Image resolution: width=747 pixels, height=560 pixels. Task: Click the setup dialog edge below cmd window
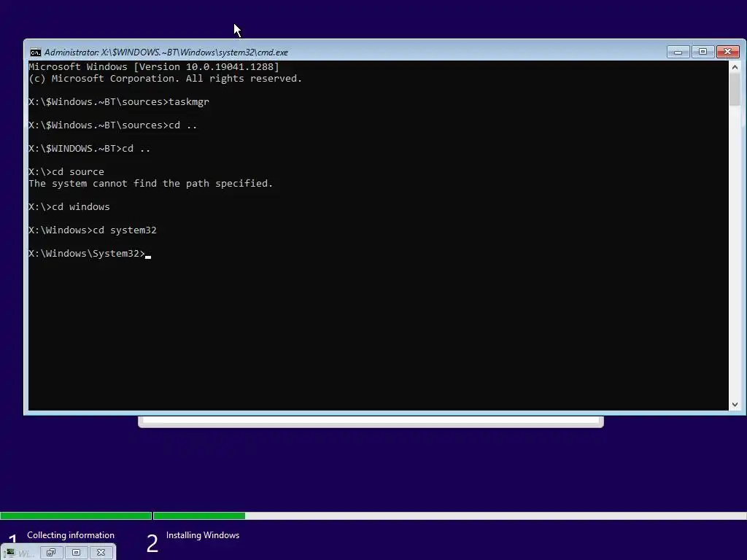tap(371, 421)
